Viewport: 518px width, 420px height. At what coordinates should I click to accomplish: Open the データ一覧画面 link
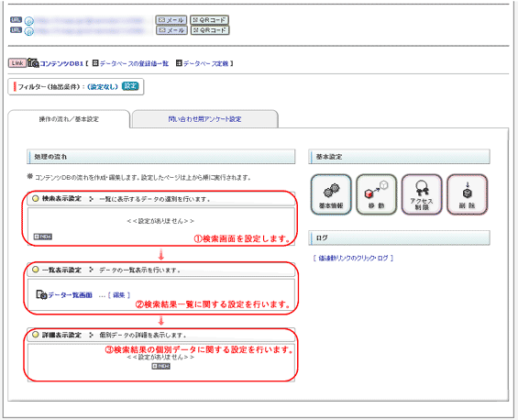70,294
